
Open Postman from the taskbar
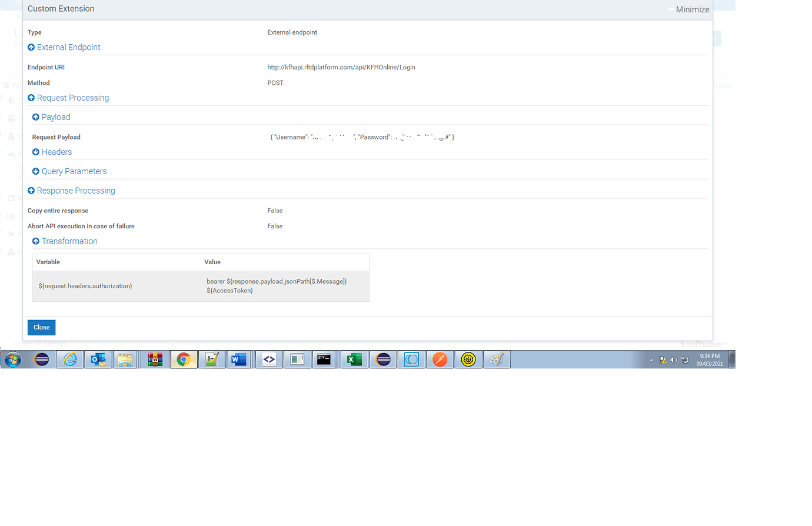point(440,359)
